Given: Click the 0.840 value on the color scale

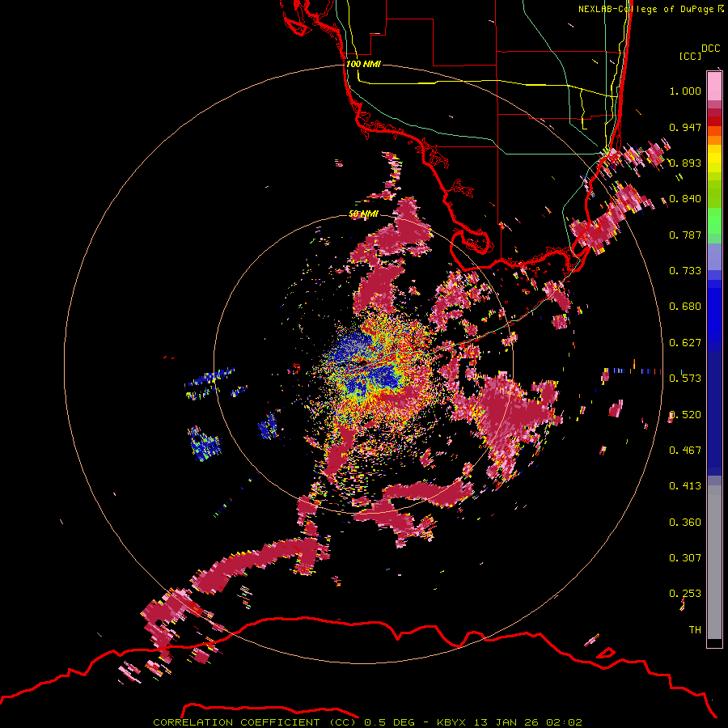Looking at the screenshot, I should click(x=685, y=199).
